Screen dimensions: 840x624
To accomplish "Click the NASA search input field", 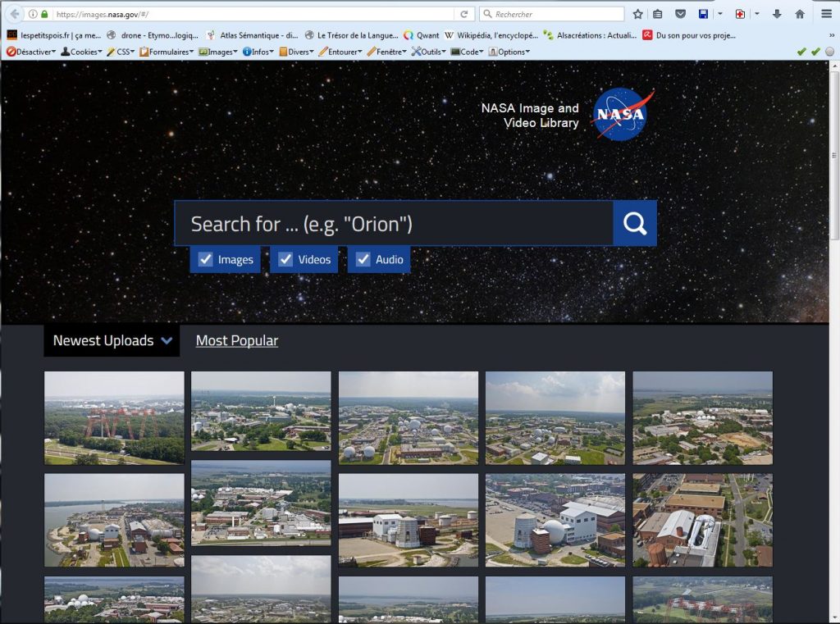I will pyautogui.click(x=394, y=223).
